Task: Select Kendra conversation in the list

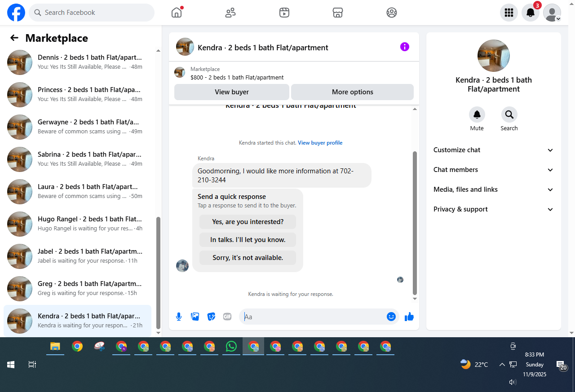Action: (77, 321)
